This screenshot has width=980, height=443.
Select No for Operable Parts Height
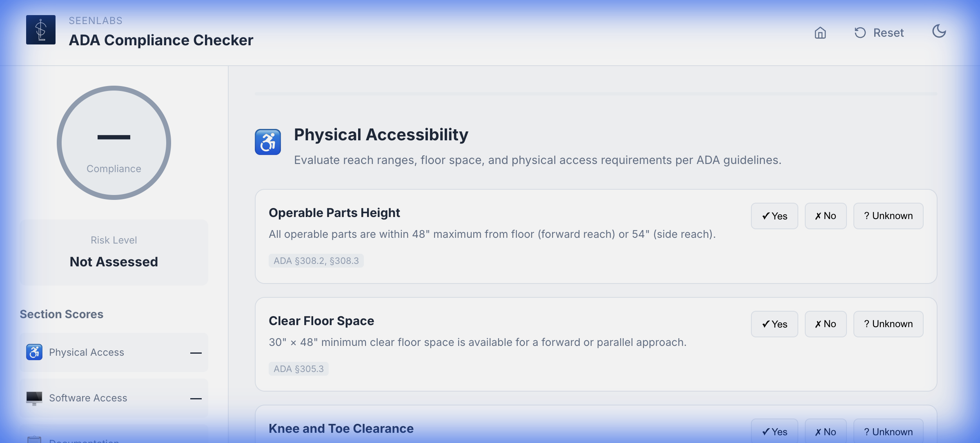coord(826,216)
